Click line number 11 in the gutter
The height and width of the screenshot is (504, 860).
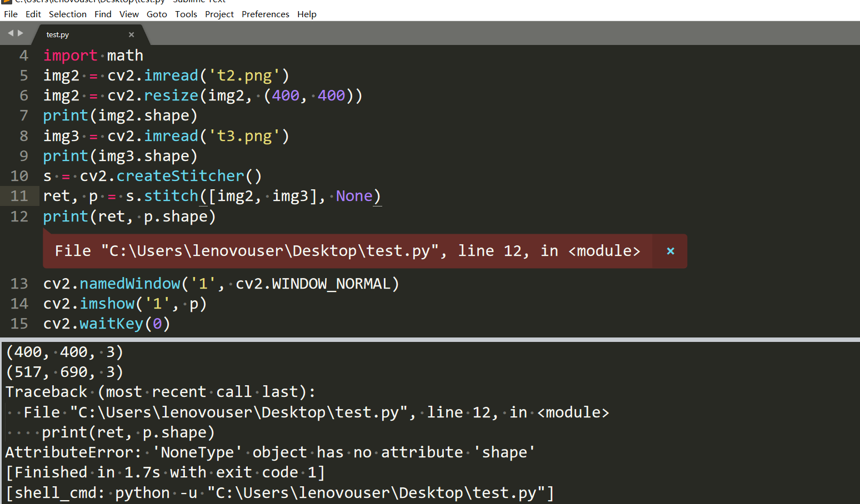[x=19, y=196]
